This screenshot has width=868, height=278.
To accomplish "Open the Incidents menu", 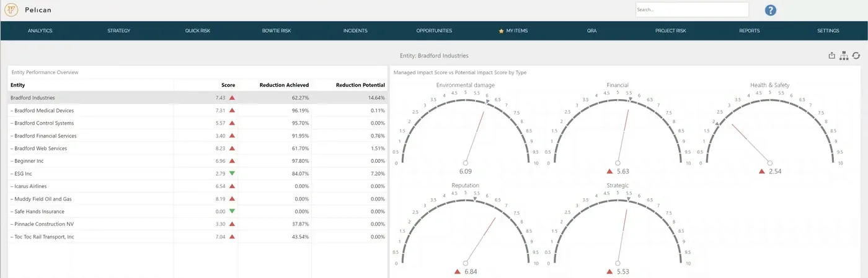I will click(355, 30).
